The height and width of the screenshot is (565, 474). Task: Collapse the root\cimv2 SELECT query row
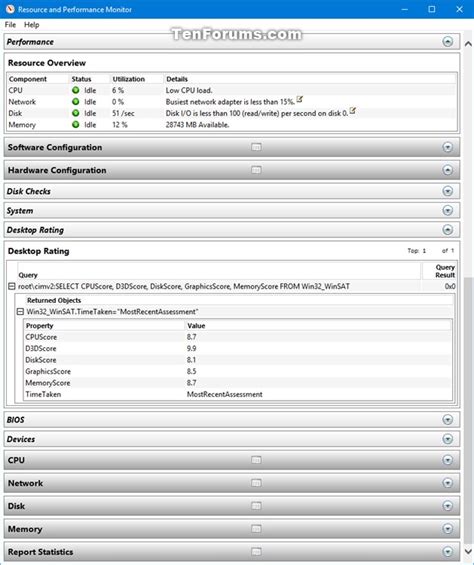(x=12, y=286)
